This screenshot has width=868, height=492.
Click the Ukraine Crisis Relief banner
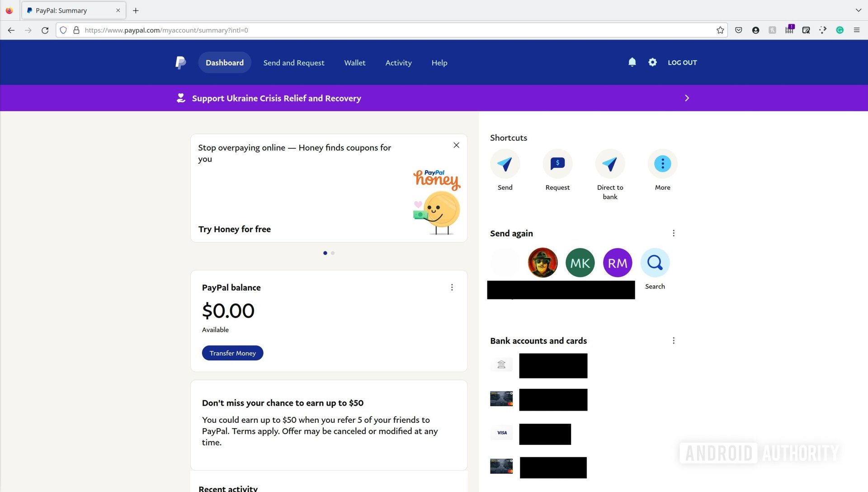(x=434, y=98)
